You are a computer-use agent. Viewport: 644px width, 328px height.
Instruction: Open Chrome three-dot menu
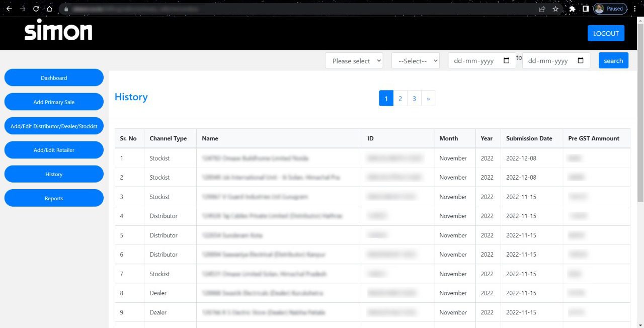coord(634,9)
